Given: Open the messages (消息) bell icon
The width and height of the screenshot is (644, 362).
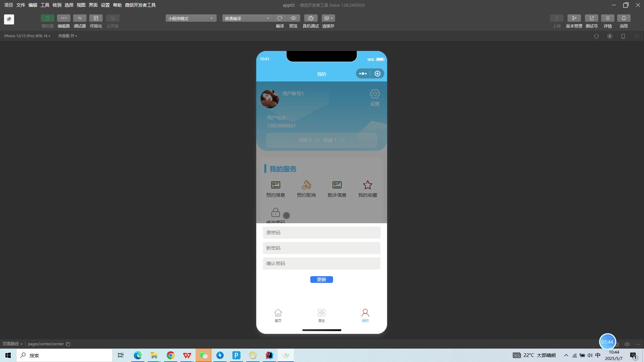Looking at the screenshot, I should 624,18.
